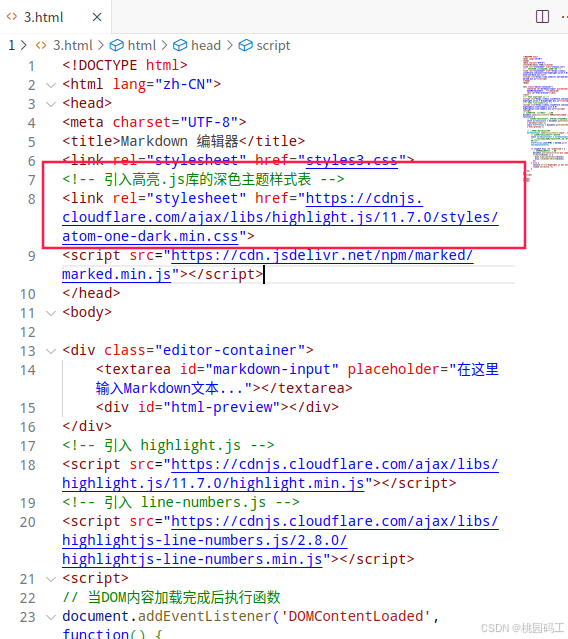The width and height of the screenshot is (568, 639).
Task: Open the styles3.css link on line 6
Action: pos(352,160)
